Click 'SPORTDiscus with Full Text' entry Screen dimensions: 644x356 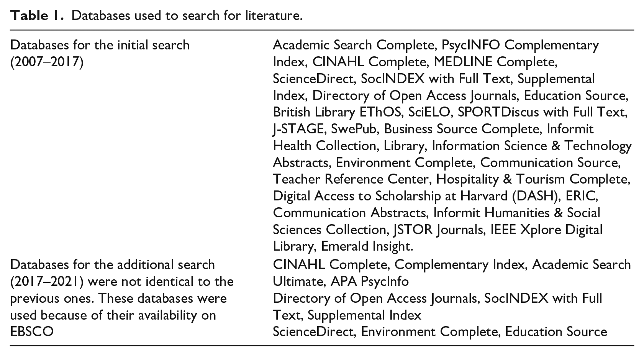click(541, 112)
